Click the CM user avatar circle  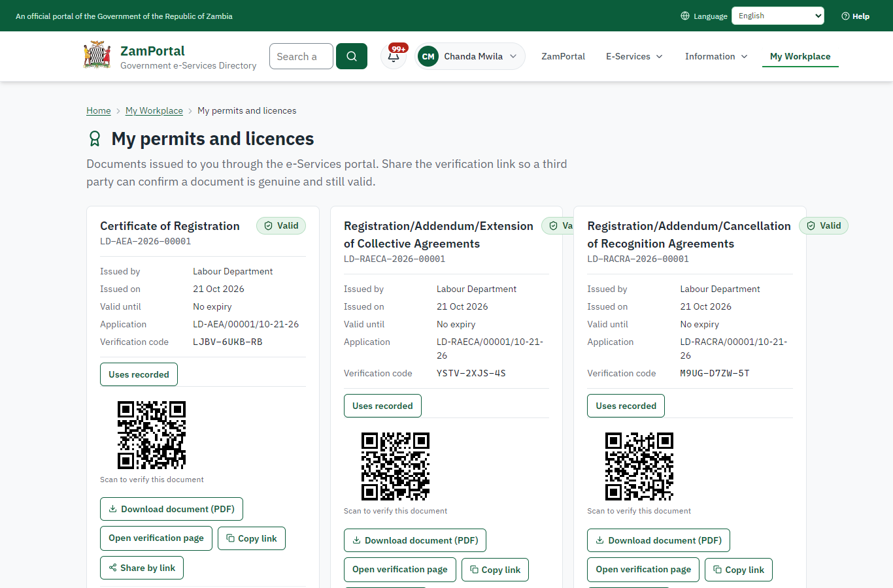coord(428,56)
